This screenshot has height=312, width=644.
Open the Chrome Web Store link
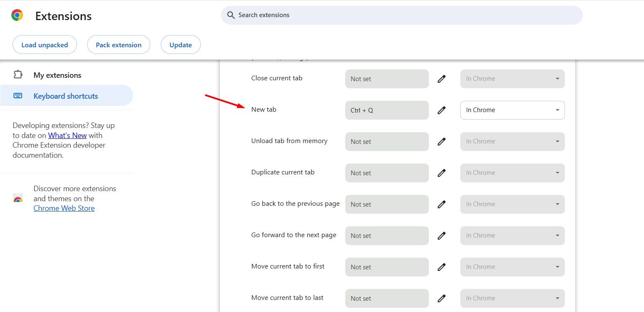coord(64,208)
